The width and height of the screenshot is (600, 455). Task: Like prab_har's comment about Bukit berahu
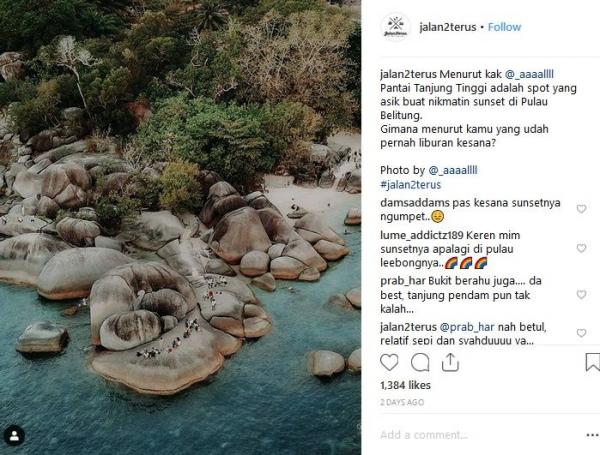click(581, 295)
